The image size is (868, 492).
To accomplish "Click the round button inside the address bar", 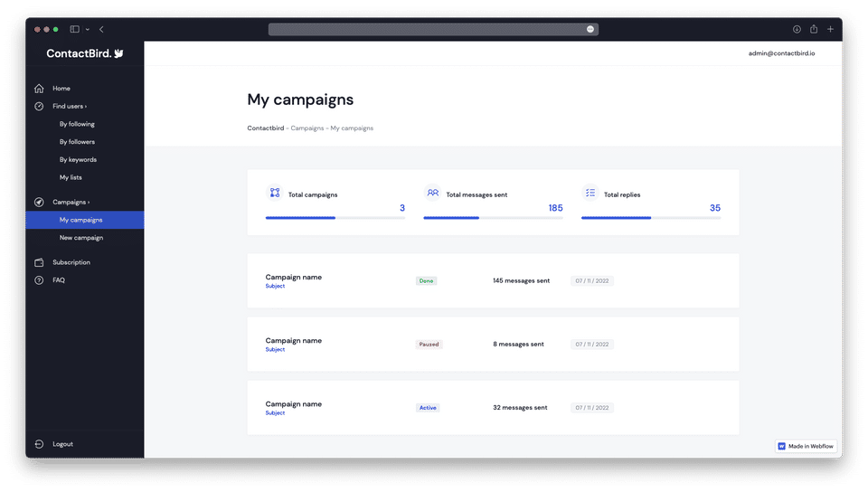I will click(x=590, y=29).
